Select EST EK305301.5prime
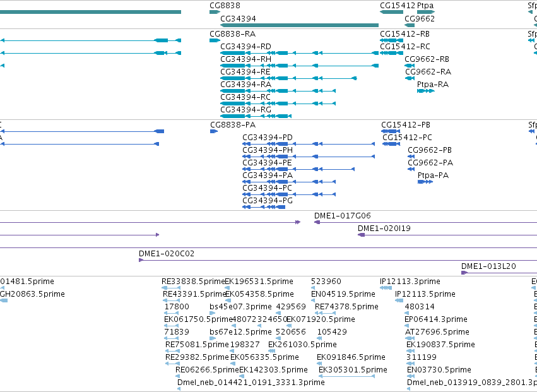The height and width of the screenshot is (392, 537). (x=353, y=370)
